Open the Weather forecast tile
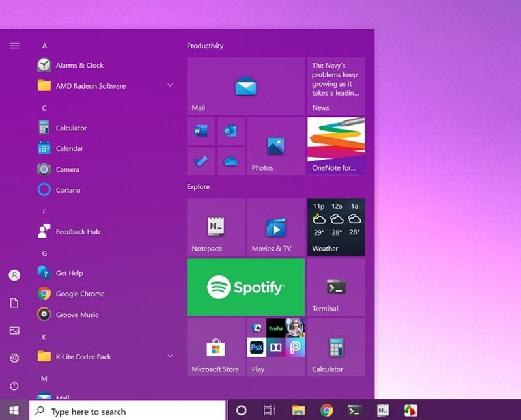Image resolution: width=521 pixels, height=420 pixels. (x=335, y=227)
